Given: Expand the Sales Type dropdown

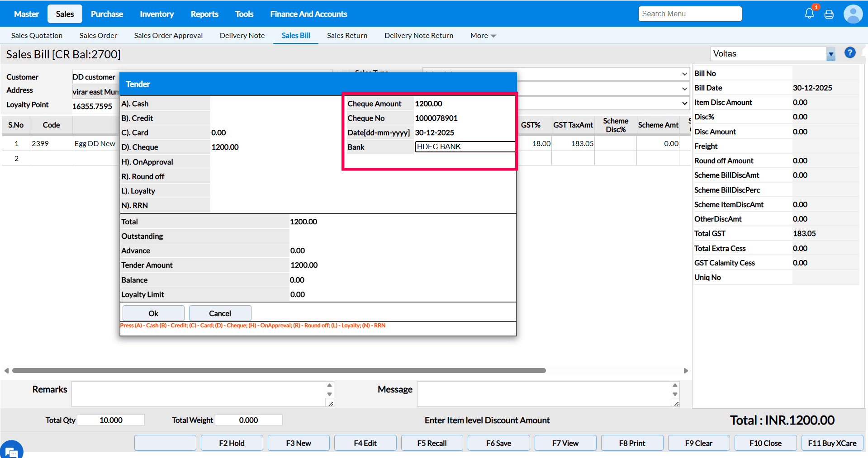Looking at the screenshot, I should click(x=684, y=74).
